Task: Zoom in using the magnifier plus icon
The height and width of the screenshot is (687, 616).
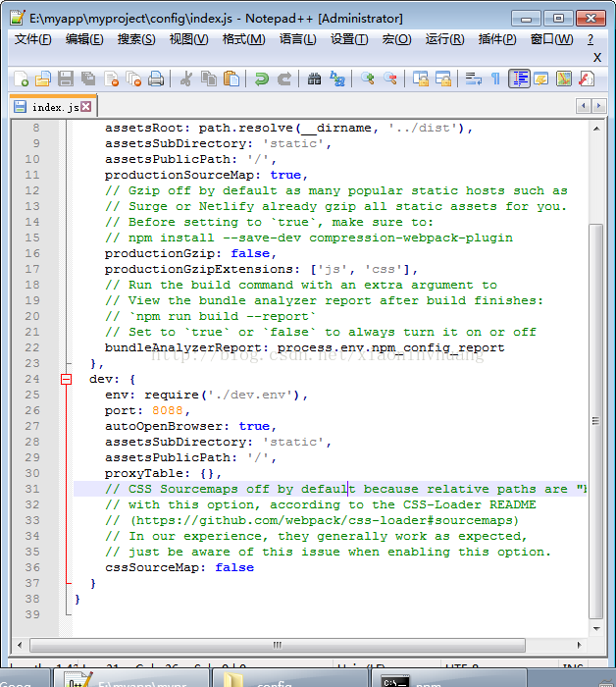Action: pos(367,79)
